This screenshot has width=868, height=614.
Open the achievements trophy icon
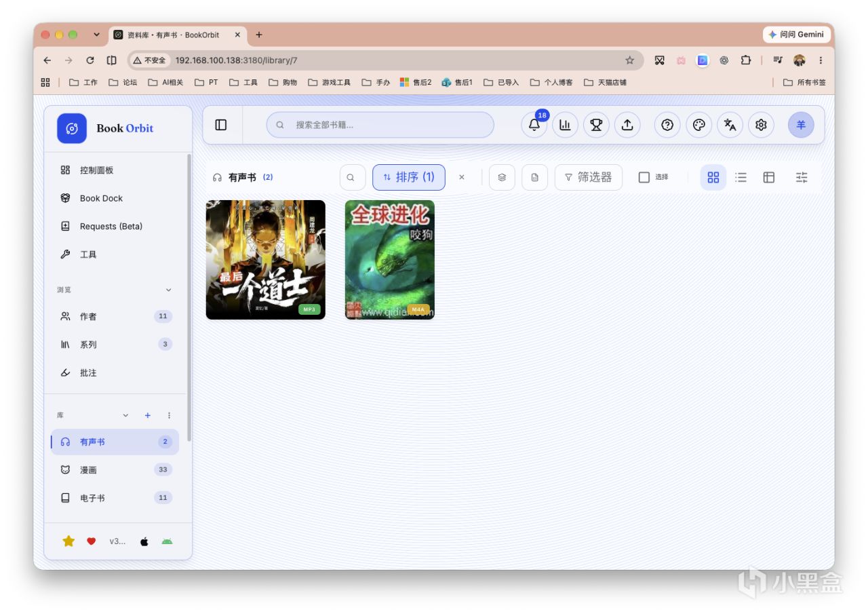click(x=596, y=125)
